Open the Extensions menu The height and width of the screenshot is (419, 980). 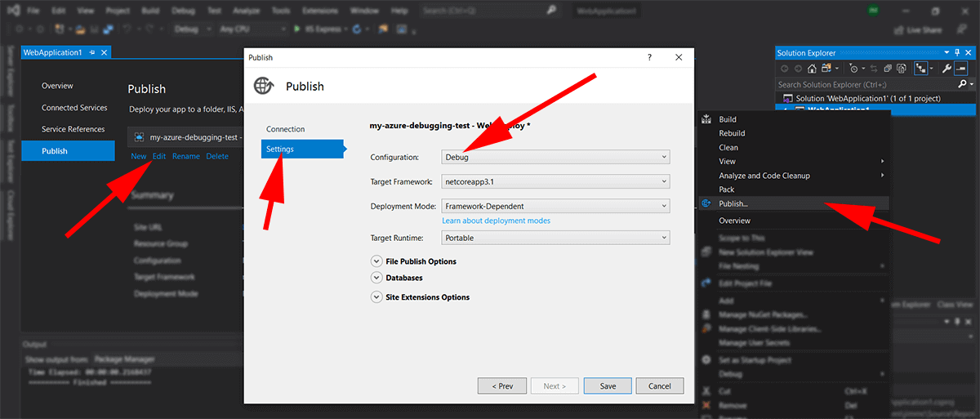320,11
